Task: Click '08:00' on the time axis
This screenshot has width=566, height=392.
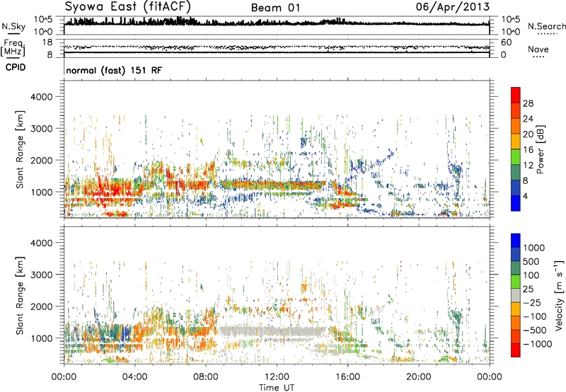Action: tap(206, 377)
